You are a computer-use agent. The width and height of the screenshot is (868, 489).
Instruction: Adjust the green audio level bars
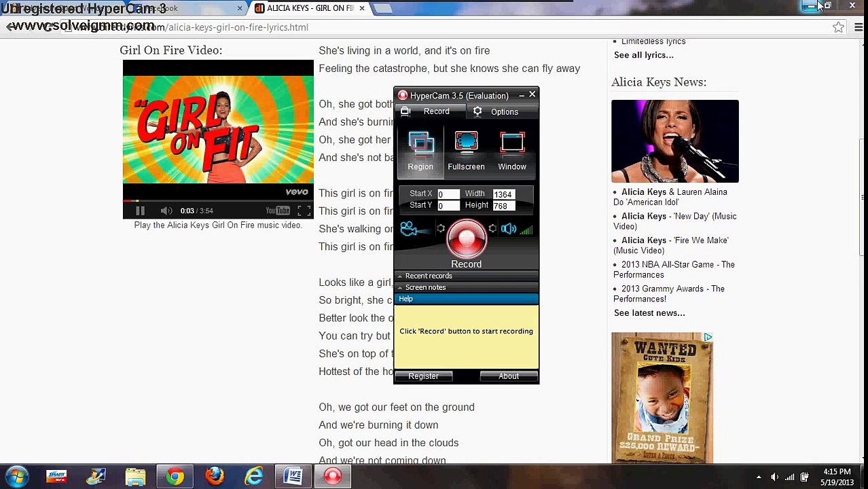(x=526, y=230)
